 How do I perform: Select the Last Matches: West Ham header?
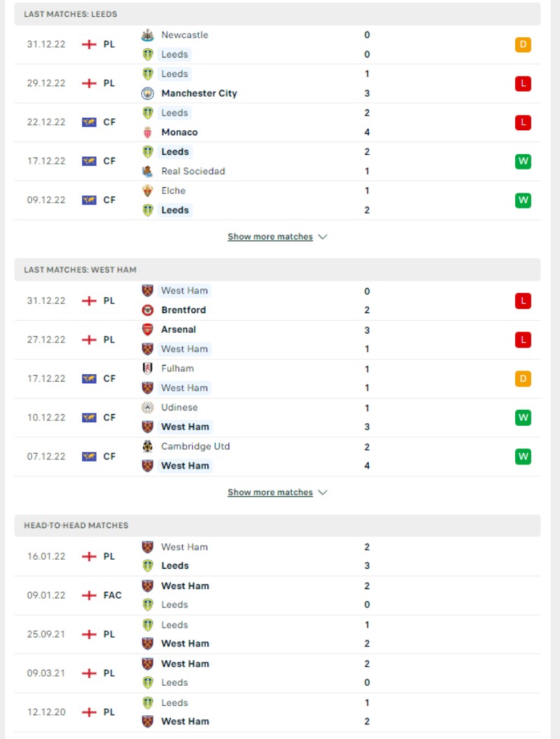point(277,270)
